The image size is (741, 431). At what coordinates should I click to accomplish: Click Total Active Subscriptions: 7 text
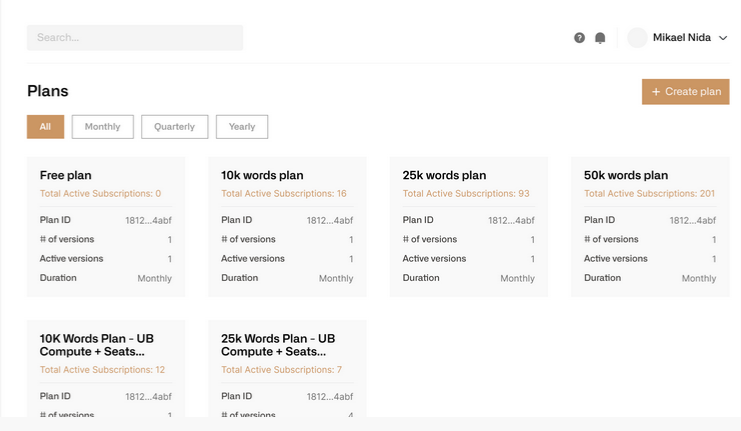[281, 370]
